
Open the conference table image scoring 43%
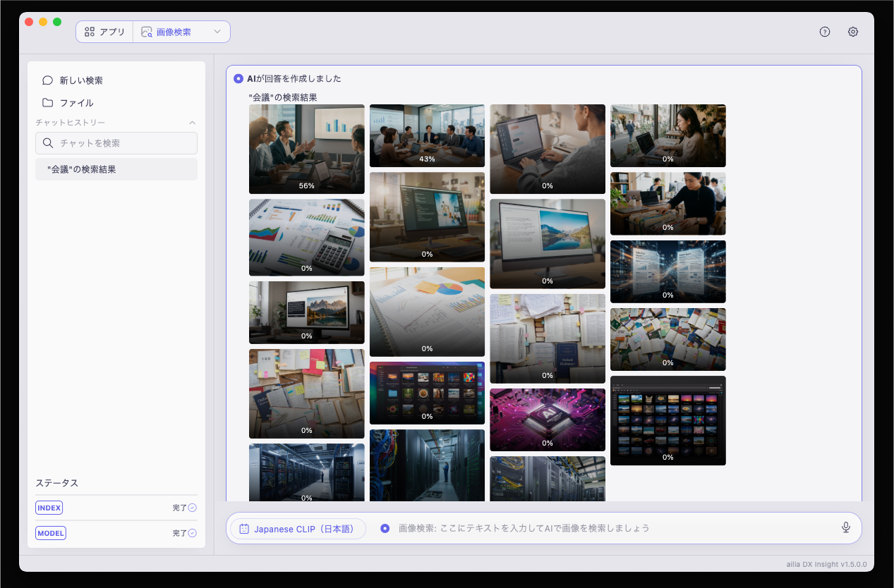click(x=428, y=136)
